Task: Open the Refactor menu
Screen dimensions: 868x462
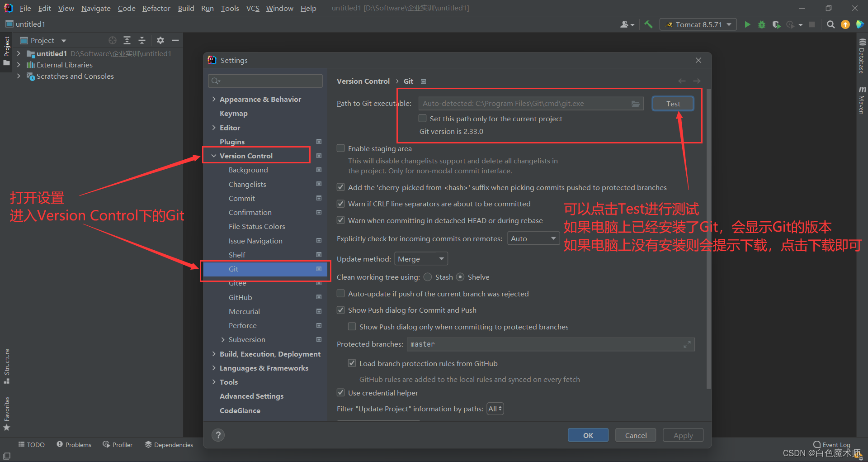Action: pos(156,8)
